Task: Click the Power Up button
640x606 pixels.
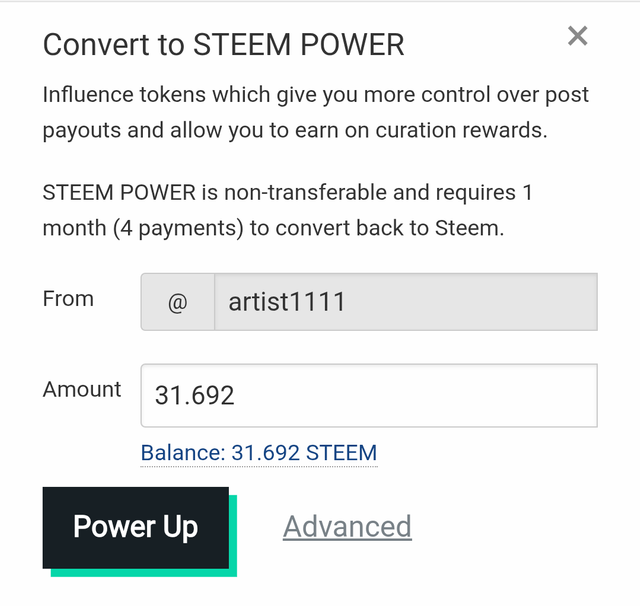Action: coord(136,527)
